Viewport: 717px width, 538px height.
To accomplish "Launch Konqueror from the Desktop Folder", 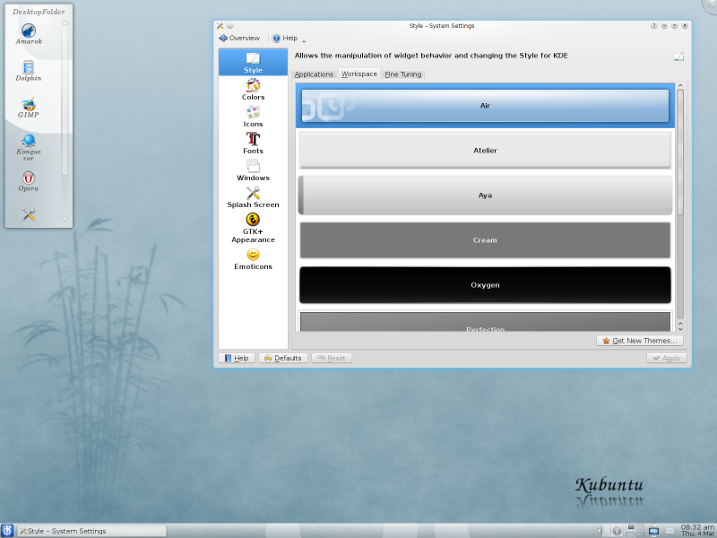I will tap(28, 147).
